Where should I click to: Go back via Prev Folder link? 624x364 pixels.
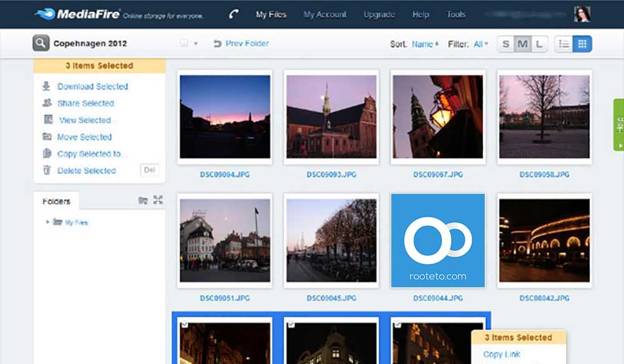pos(247,43)
